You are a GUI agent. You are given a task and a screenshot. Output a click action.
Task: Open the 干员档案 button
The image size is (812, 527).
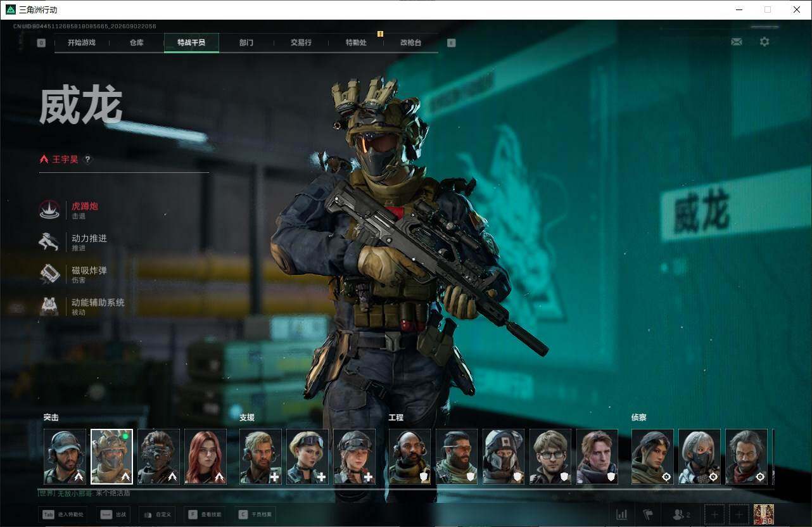click(x=257, y=514)
